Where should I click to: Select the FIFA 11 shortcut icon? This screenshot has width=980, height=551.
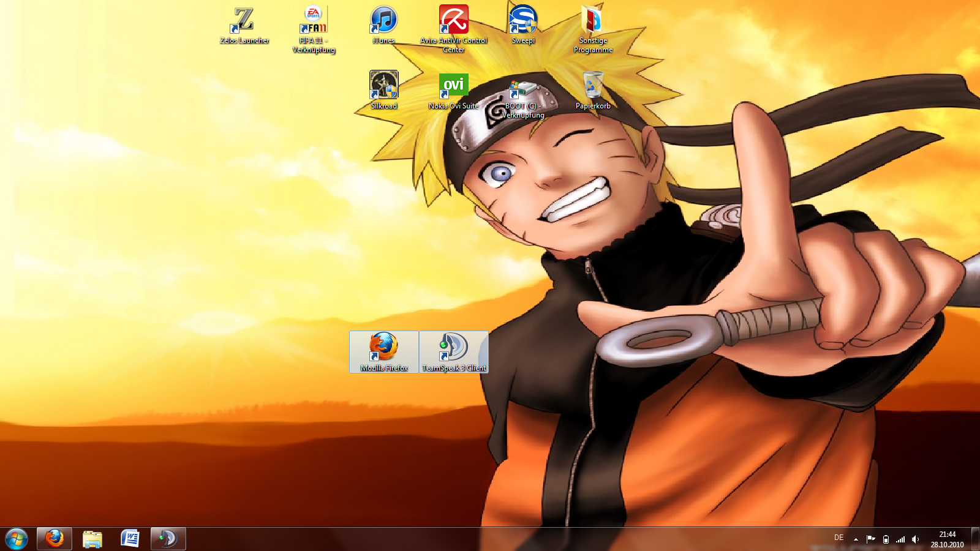point(314,21)
